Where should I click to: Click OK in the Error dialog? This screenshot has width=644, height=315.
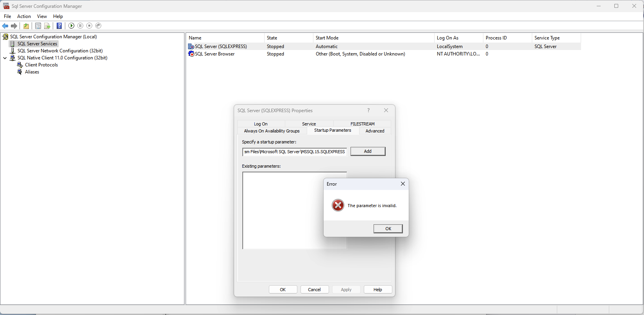pos(388,229)
